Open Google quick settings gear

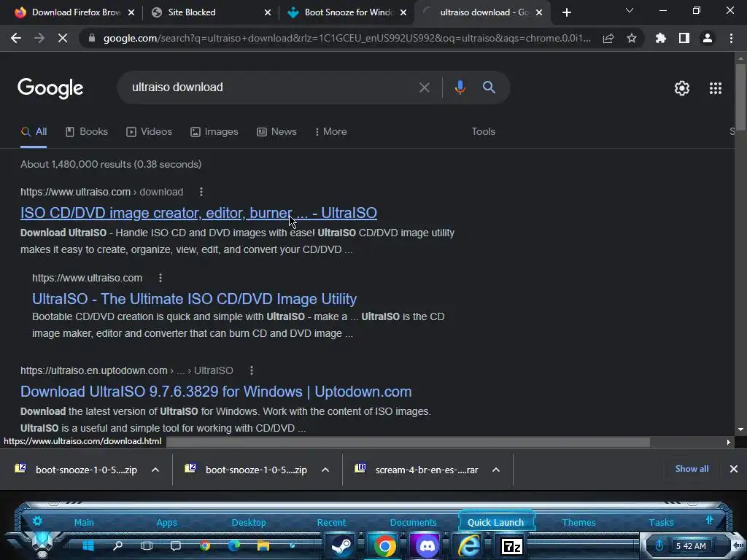(682, 88)
